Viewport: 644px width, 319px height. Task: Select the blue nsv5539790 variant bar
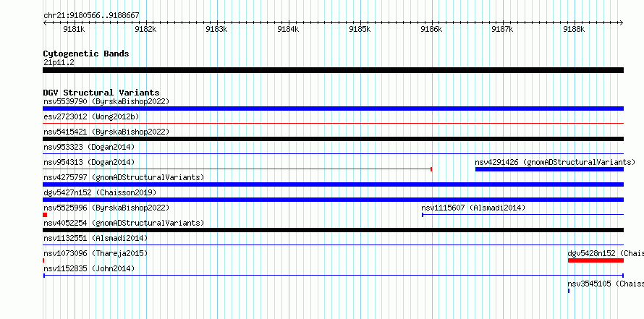(333, 109)
